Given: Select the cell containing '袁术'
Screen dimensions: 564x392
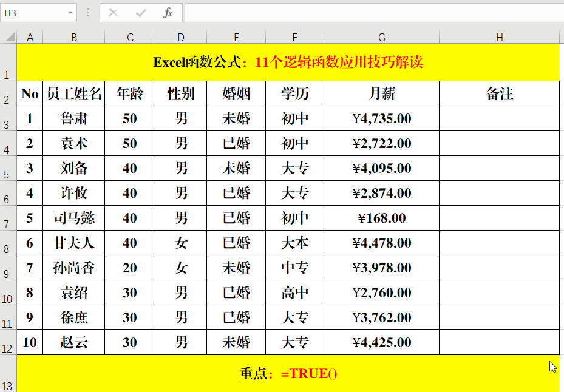Looking at the screenshot, I should [73, 143].
